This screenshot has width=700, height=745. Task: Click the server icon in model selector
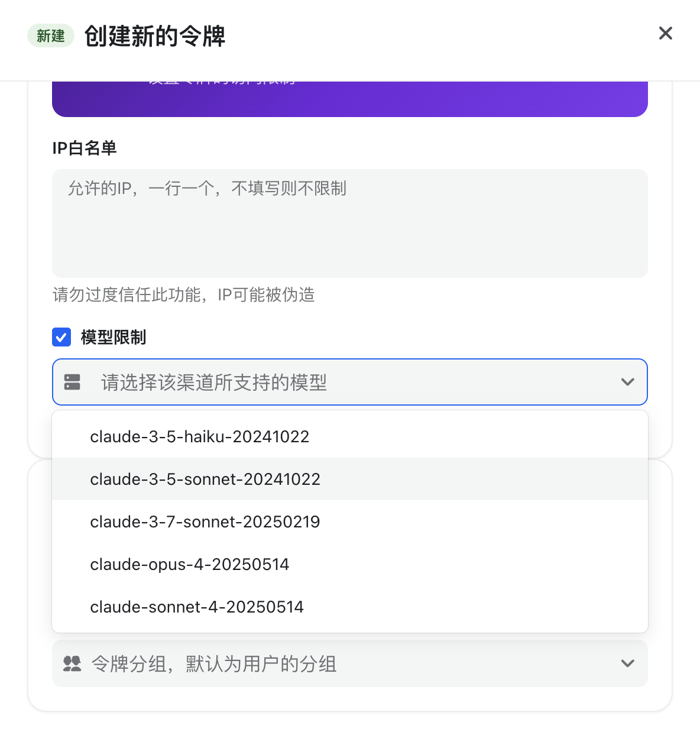tap(72, 382)
